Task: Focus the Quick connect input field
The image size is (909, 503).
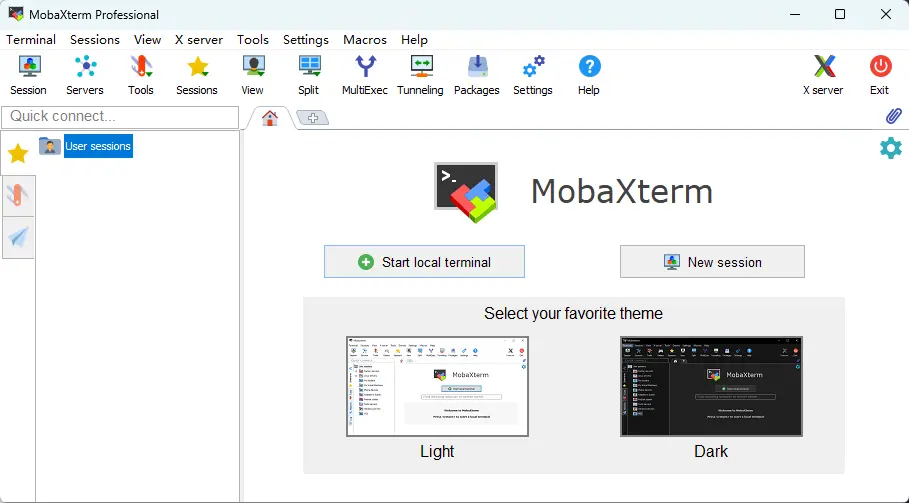Action: click(120, 116)
